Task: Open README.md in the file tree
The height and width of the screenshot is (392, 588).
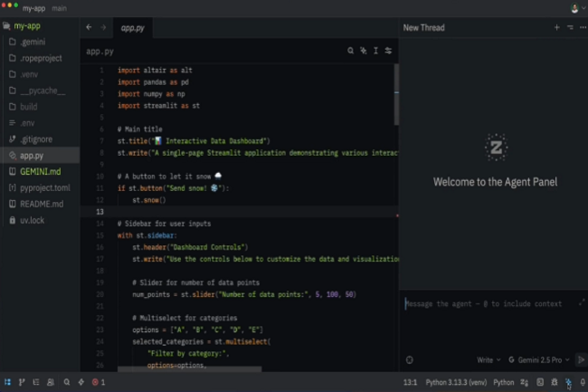Action: (40, 204)
